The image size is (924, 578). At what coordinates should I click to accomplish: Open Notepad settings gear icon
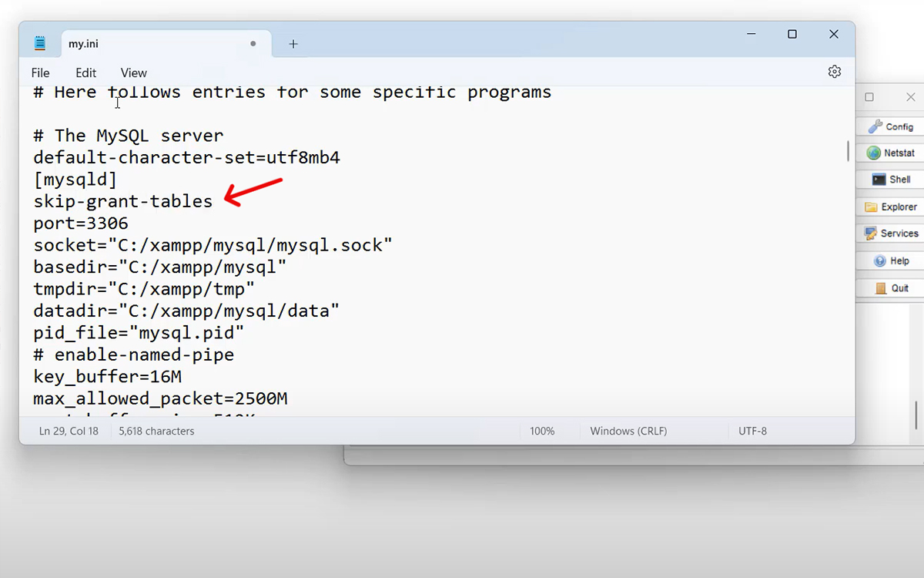click(834, 72)
